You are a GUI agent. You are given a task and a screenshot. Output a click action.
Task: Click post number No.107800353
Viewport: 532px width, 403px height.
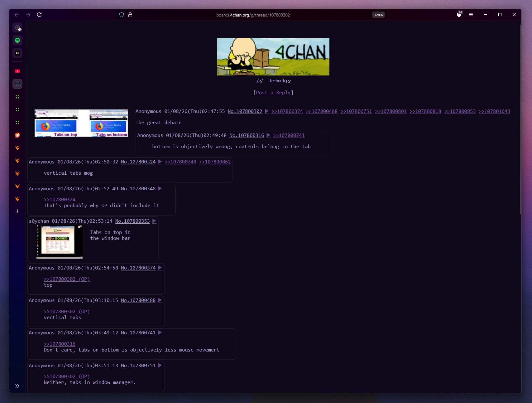click(132, 221)
